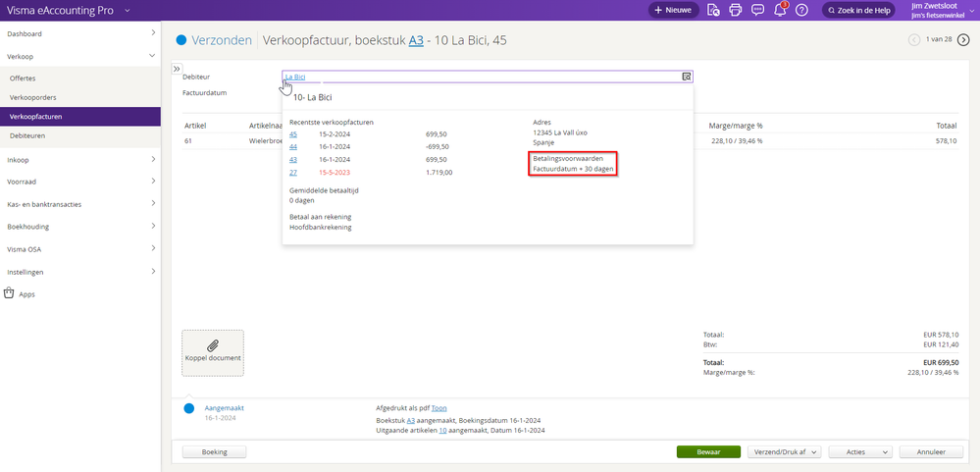The image size is (980, 472).
Task: Click Factuurdatum + 30 dagen text
Action: pos(573,170)
